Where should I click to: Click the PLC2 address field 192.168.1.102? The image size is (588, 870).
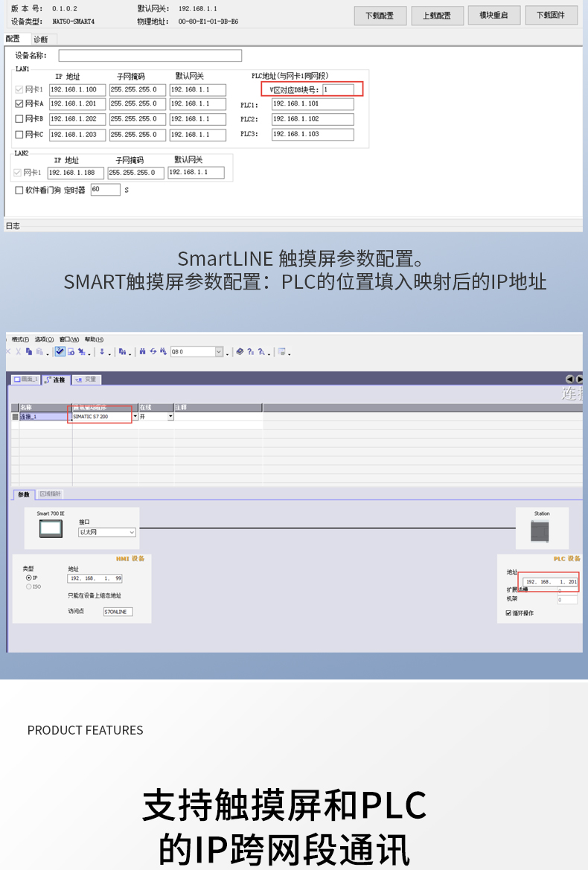[313, 119]
